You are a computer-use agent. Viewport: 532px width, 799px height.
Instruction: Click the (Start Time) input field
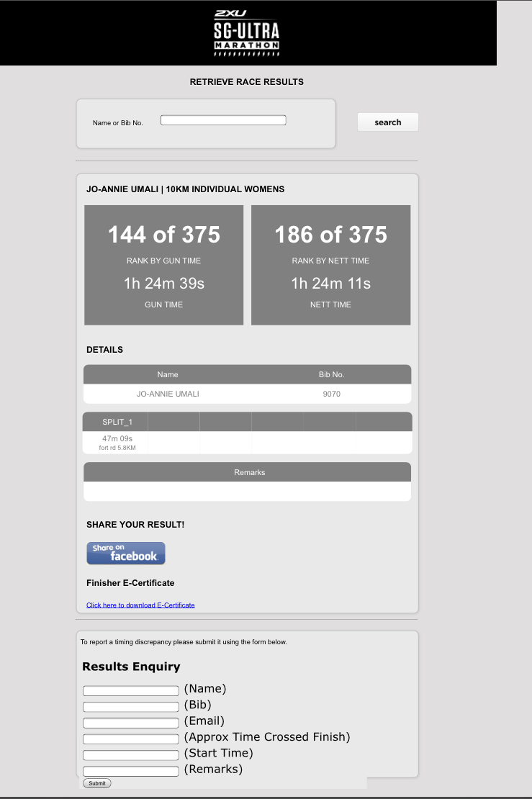[x=130, y=755]
